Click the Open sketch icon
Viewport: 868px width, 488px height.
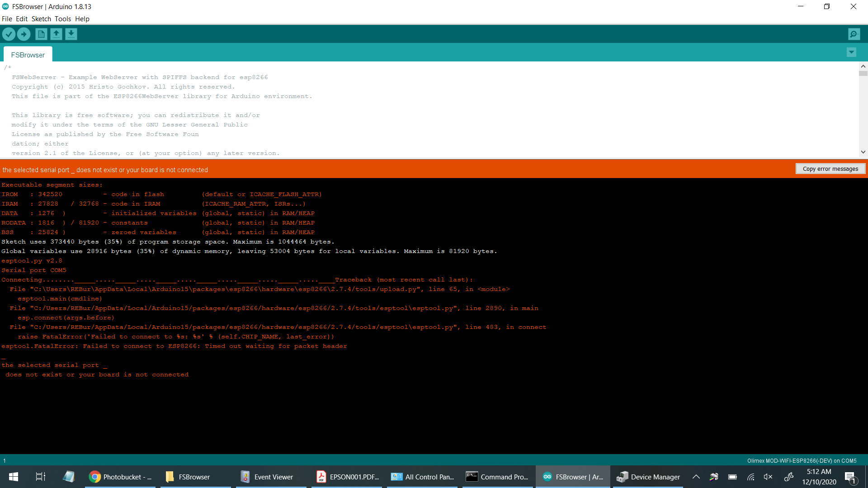click(56, 34)
